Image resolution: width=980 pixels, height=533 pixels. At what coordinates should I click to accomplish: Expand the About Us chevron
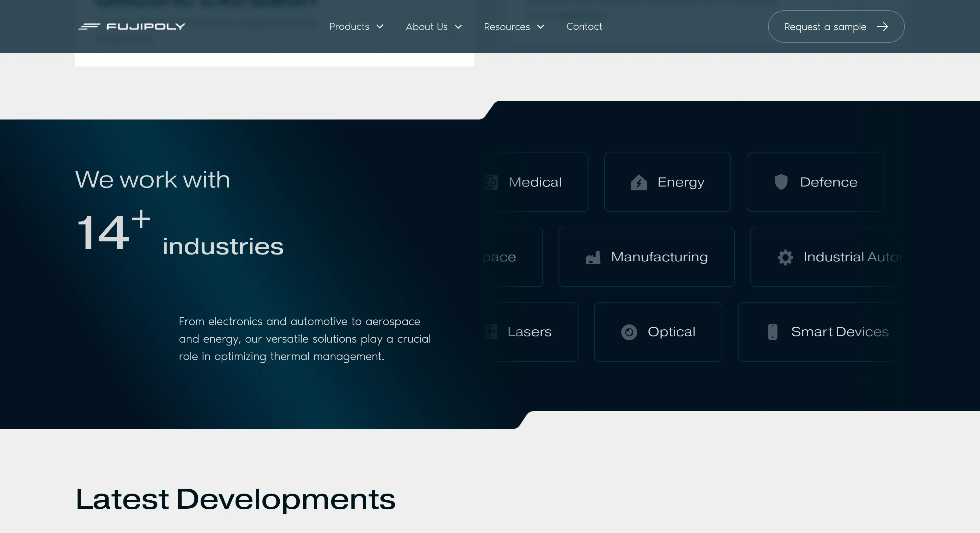pos(459,27)
